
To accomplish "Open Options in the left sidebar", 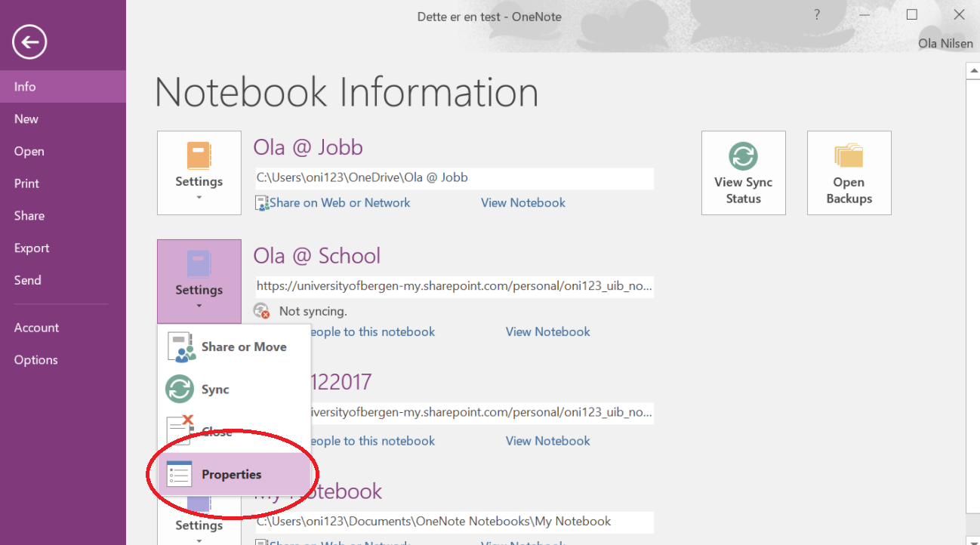I will click(35, 360).
